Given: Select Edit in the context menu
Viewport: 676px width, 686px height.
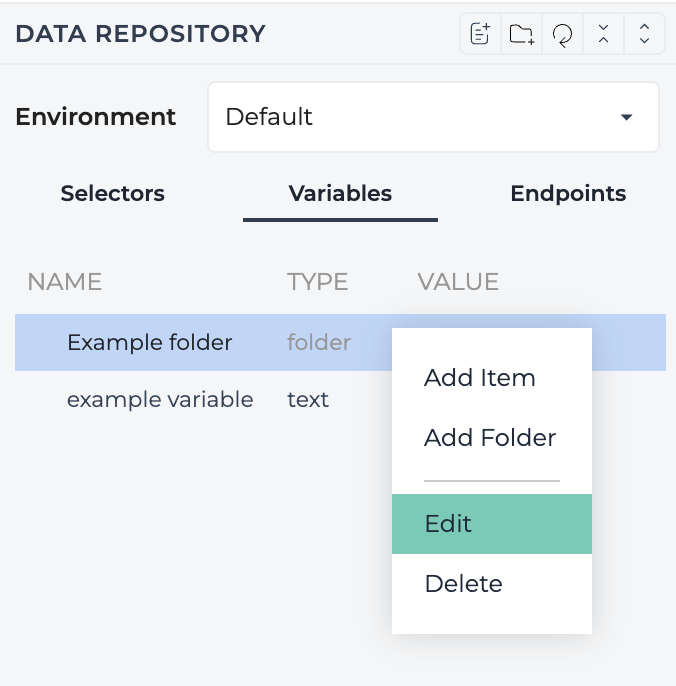Looking at the screenshot, I should (492, 524).
